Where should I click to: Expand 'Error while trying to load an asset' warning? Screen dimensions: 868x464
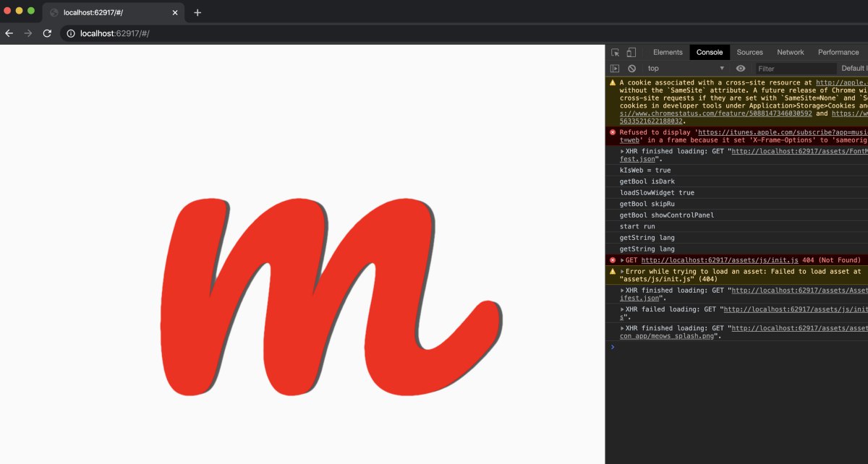[x=622, y=272]
